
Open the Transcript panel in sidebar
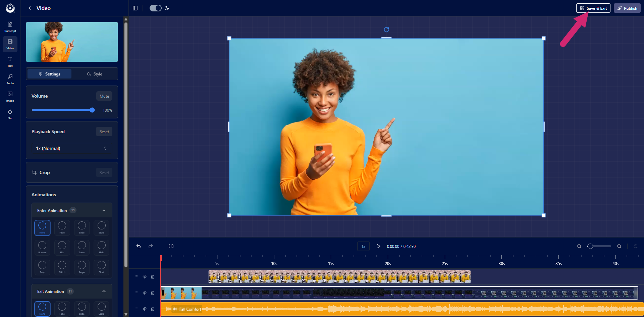pos(10,27)
